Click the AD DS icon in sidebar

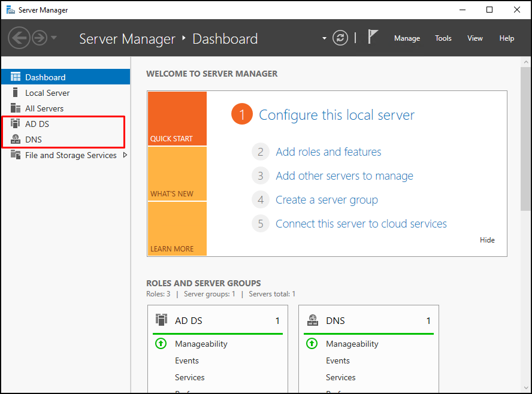coord(15,123)
